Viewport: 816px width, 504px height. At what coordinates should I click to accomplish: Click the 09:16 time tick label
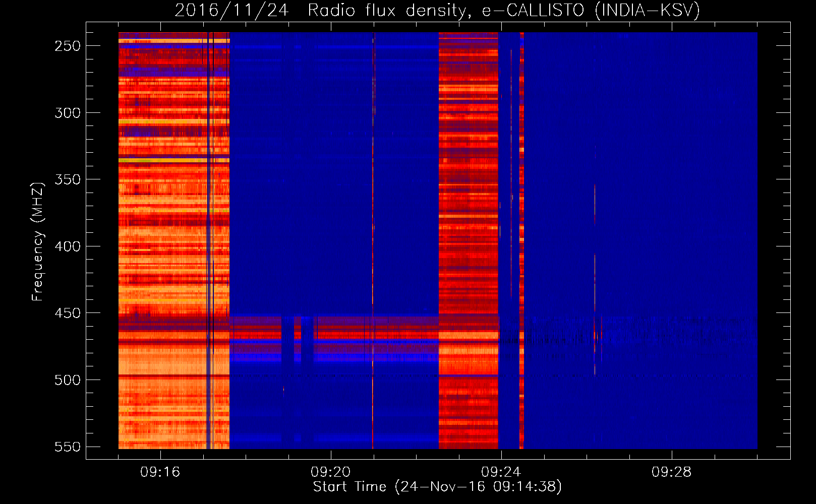[x=160, y=472]
